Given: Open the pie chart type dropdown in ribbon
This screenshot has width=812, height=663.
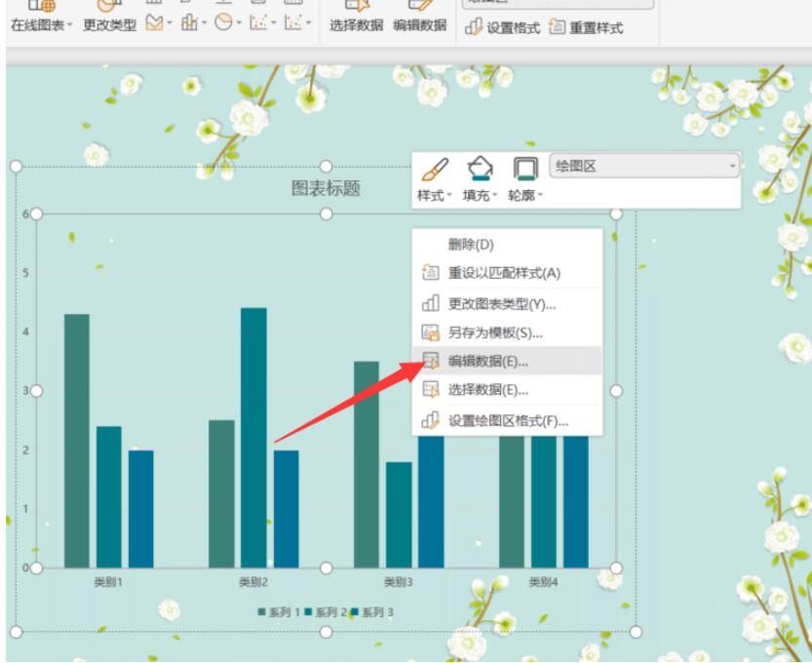Looking at the screenshot, I should pos(228,21).
